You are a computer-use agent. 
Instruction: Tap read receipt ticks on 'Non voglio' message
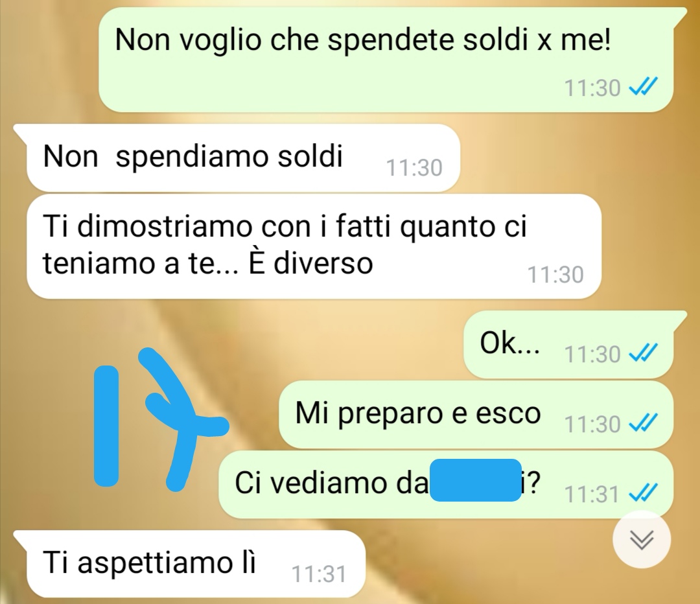(642, 87)
